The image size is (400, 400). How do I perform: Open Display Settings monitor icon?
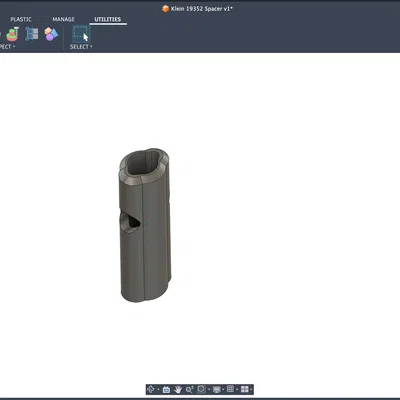(217, 389)
